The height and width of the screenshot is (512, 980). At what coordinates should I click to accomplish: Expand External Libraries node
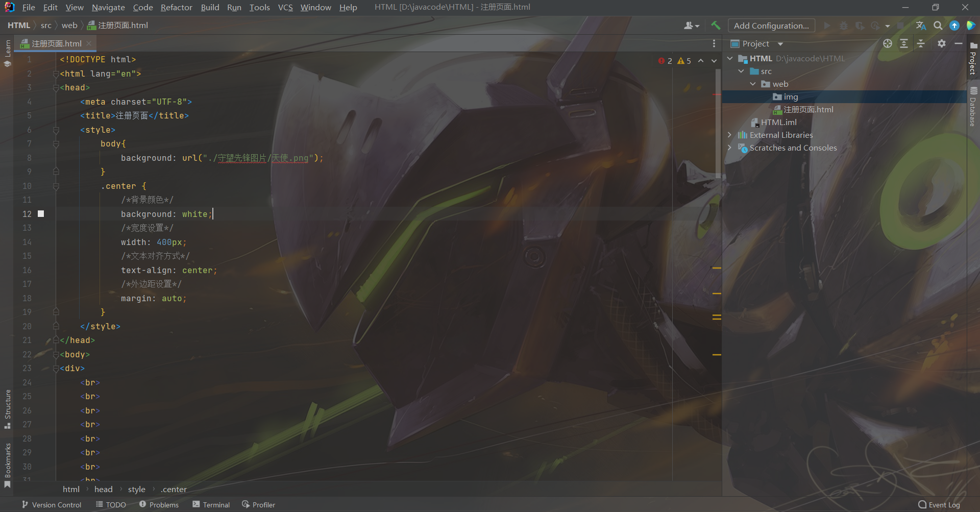click(730, 135)
